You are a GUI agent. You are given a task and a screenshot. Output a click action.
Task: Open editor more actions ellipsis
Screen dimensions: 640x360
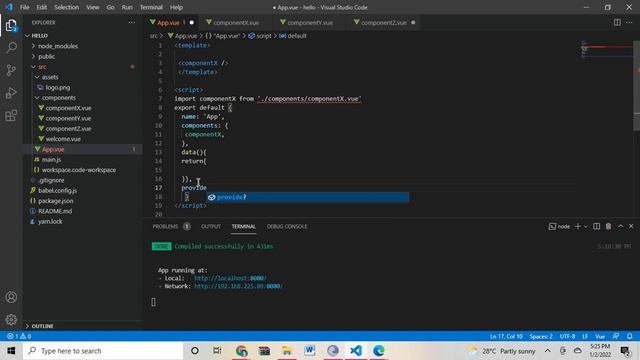(x=629, y=22)
